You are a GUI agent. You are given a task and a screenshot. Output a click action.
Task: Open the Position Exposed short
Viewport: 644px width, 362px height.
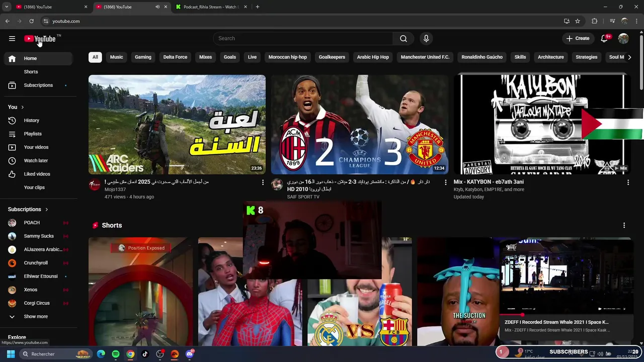140,292
